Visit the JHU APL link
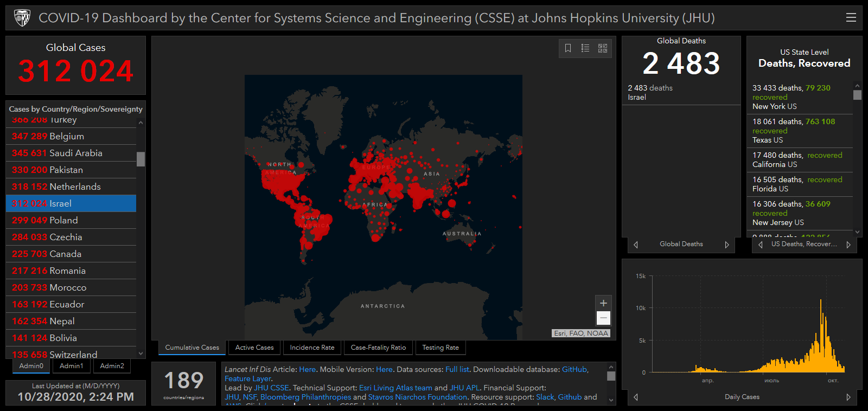The width and height of the screenshot is (868, 411). [x=464, y=388]
